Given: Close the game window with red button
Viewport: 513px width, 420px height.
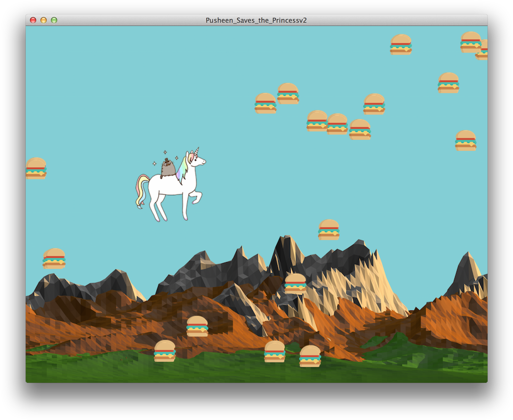Looking at the screenshot, I should pos(33,20).
